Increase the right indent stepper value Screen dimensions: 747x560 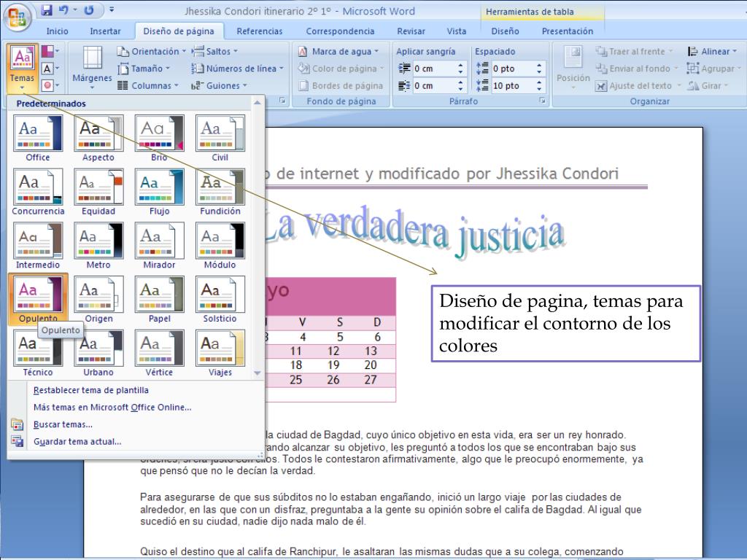(461, 82)
